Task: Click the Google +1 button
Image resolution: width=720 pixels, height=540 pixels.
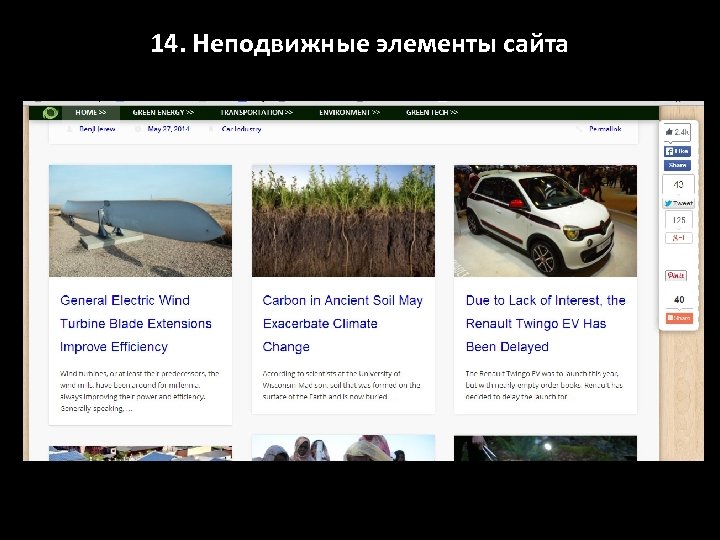Action: [679, 238]
